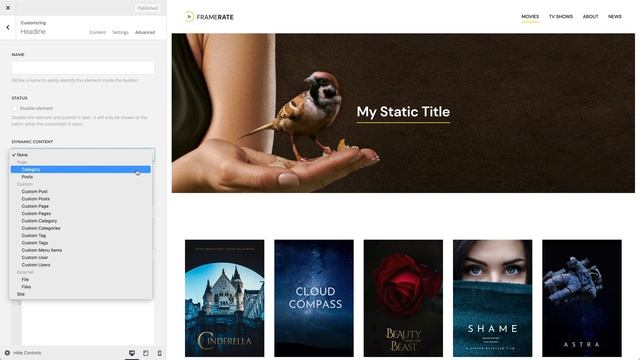
Task: Switch preview to mobile device icon
Action: 160,353
